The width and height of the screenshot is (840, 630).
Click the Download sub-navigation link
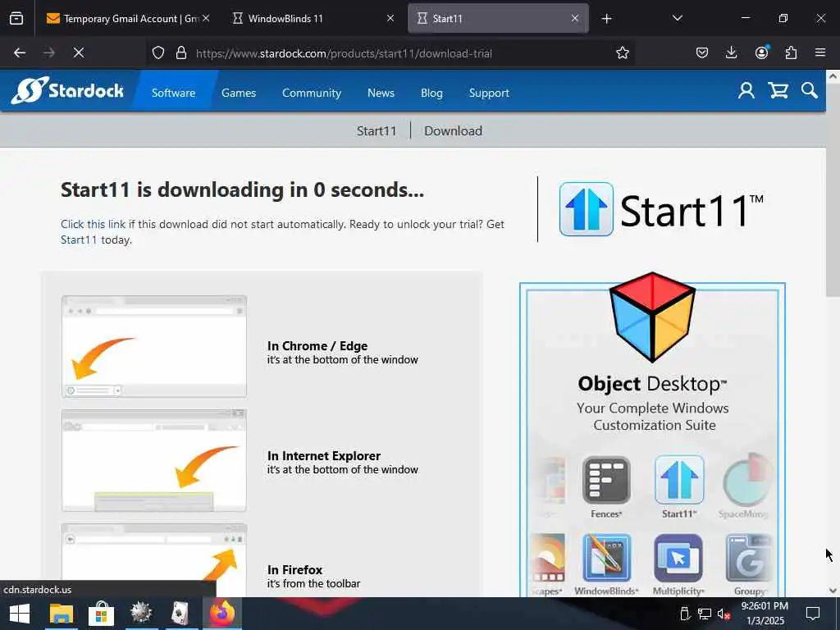coord(453,130)
